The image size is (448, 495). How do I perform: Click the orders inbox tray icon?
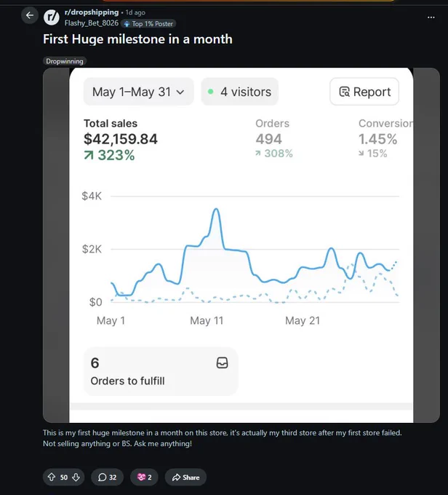click(x=222, y=363)
